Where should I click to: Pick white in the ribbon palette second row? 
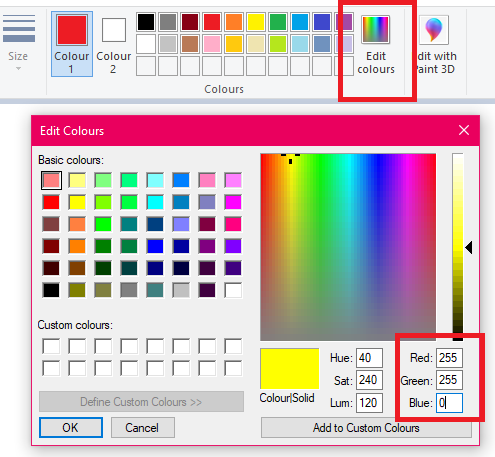(146, 44)
